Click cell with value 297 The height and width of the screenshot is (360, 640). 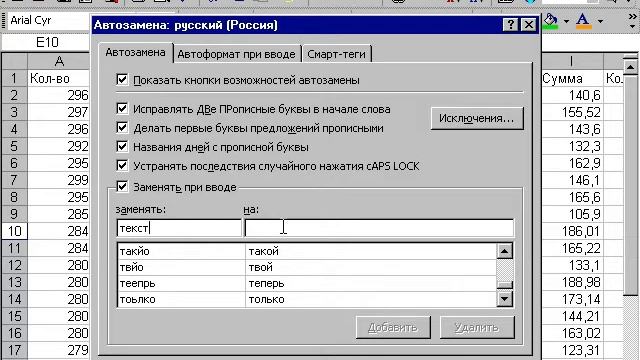[x=59, y=112]
